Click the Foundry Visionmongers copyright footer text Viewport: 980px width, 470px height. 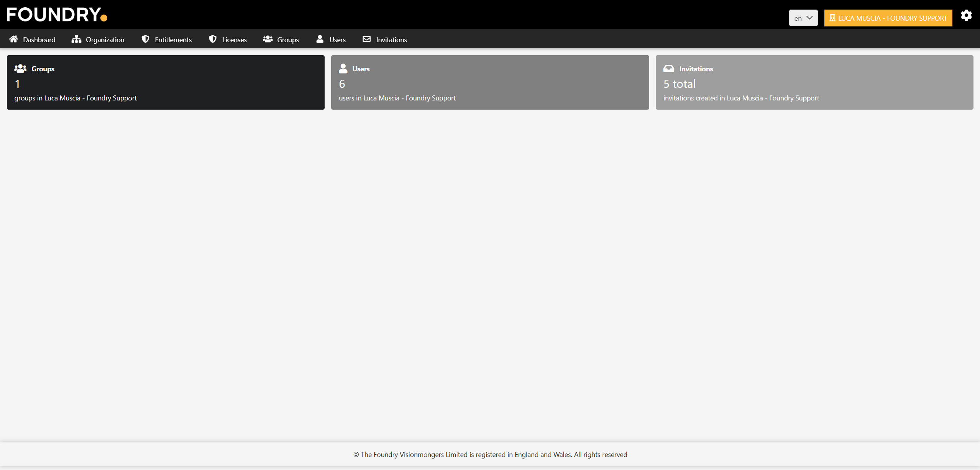(x=490, y=455)
